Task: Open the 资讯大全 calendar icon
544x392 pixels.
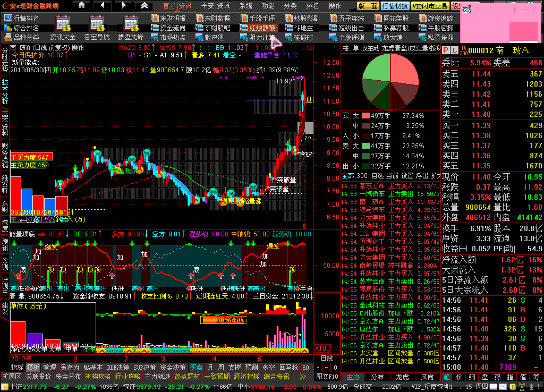Action: [63, 24]
